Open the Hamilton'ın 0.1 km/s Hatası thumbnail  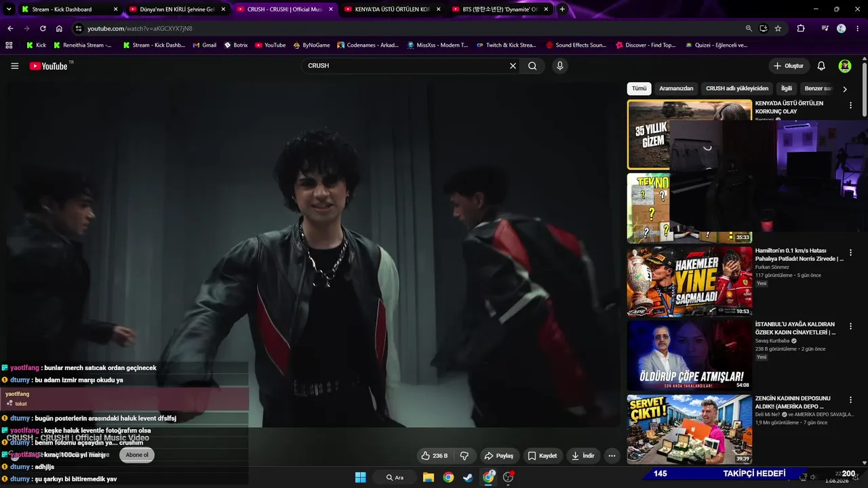pyautogui.click(x=690, y=282)
